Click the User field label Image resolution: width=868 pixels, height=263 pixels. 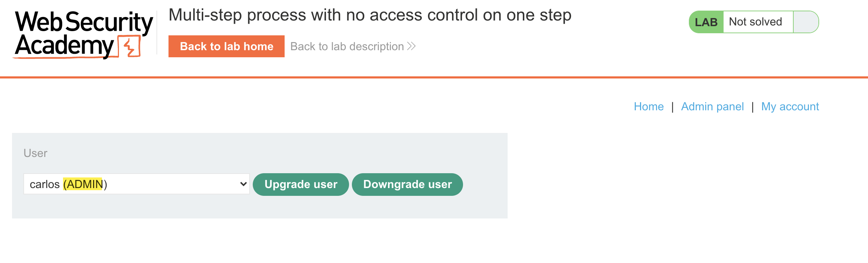point(35,153)
